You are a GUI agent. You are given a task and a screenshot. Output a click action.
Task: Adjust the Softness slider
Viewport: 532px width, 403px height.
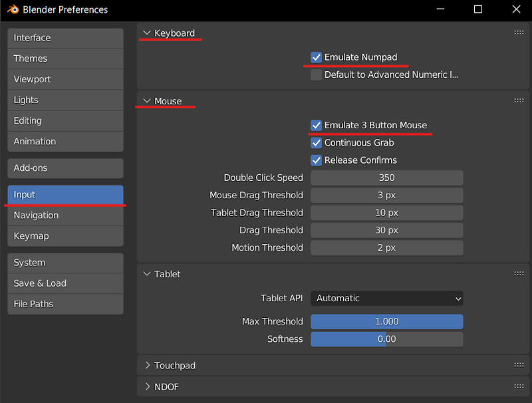coord(387,339)
